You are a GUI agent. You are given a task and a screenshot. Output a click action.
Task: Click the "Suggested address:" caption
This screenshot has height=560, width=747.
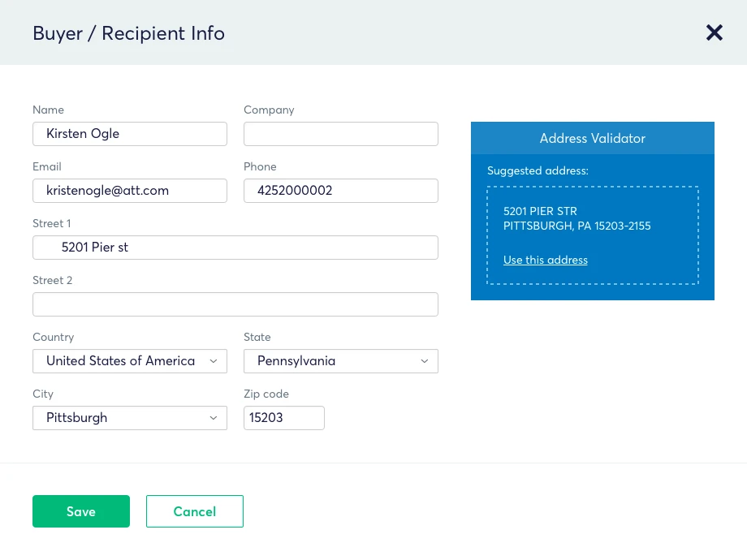pos(538,170)
